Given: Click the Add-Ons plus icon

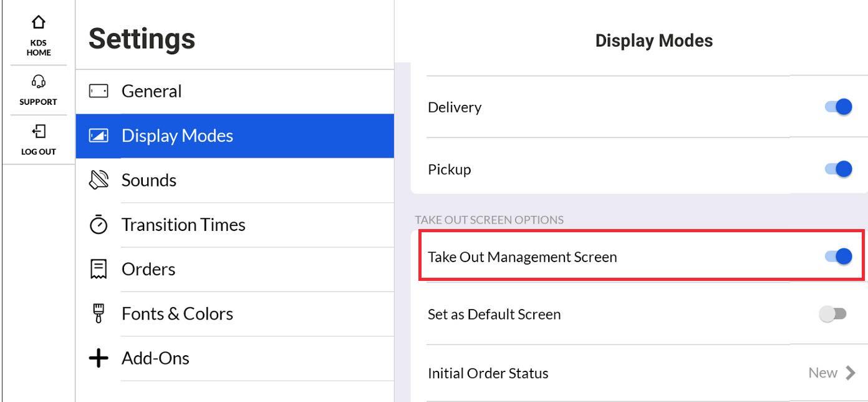Looking at the screenshot, I should [100, 357].
